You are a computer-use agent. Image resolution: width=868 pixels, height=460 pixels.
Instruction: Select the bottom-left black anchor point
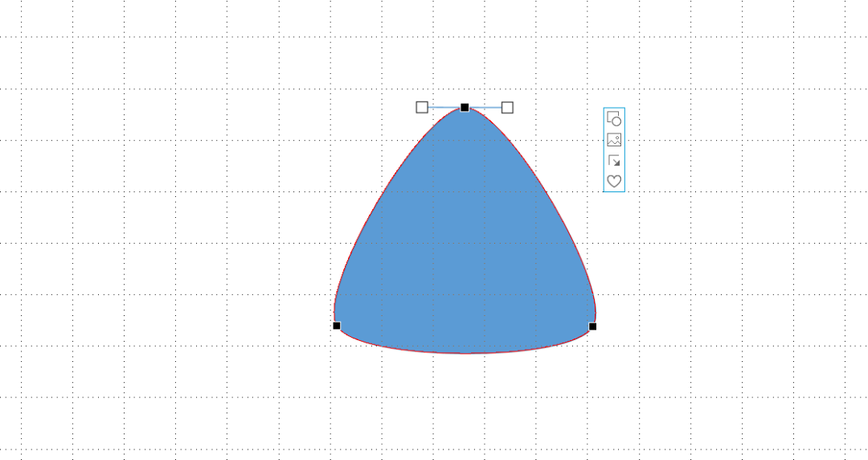(x=337, y=326)
